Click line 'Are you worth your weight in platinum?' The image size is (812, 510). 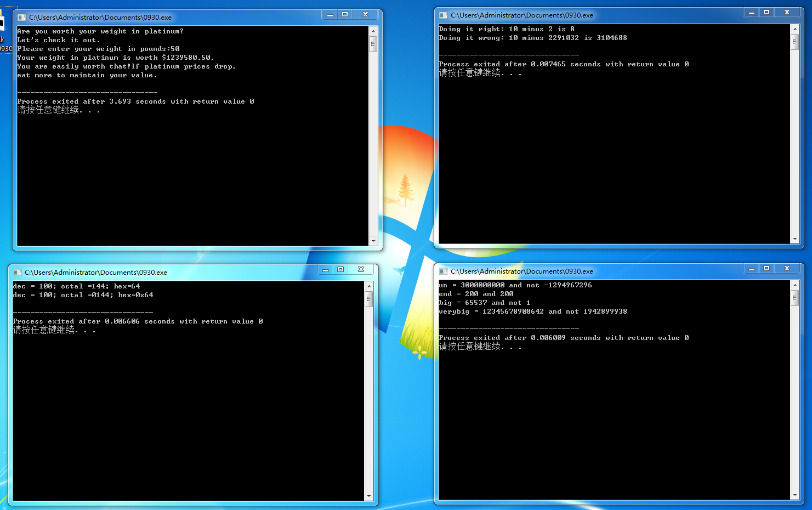[100, 31]
